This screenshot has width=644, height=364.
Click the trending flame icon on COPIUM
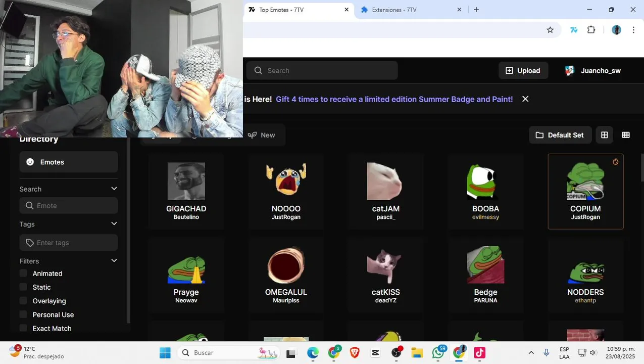coord(615,162)
